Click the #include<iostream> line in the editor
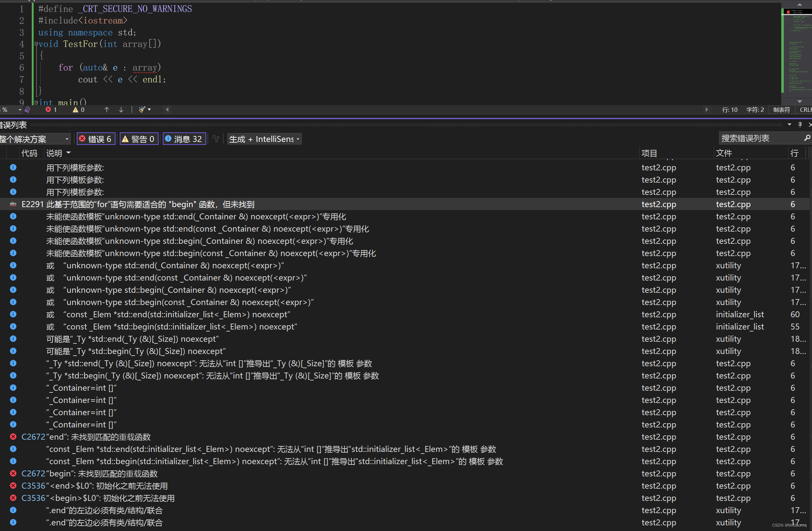The height and width of the screenshot is (531, 812). point(83,21)
